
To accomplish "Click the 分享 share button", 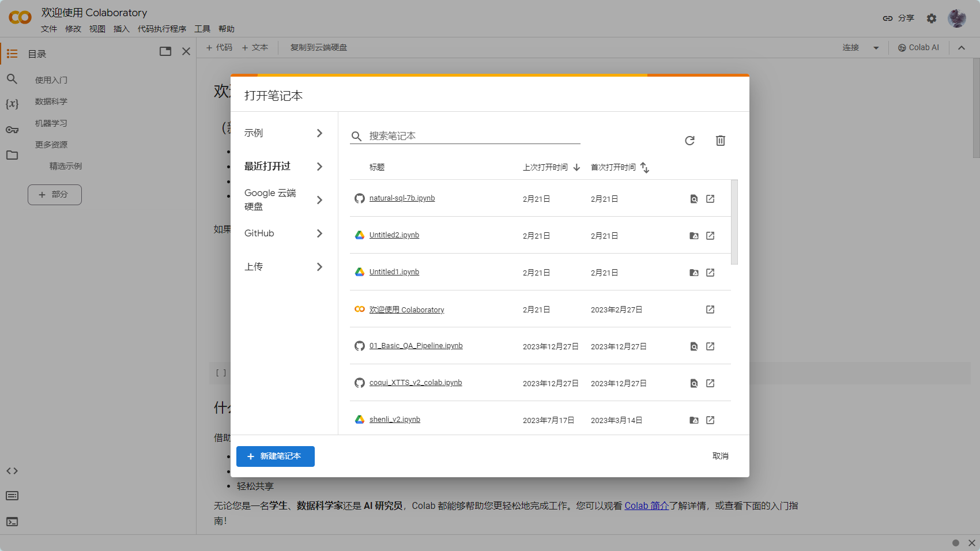I will [899, 18].
